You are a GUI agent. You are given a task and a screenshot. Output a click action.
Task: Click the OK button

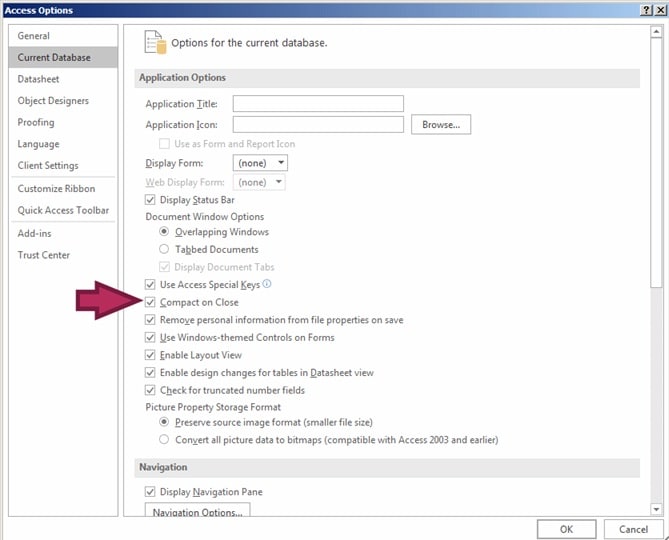(x=567, y=529)
